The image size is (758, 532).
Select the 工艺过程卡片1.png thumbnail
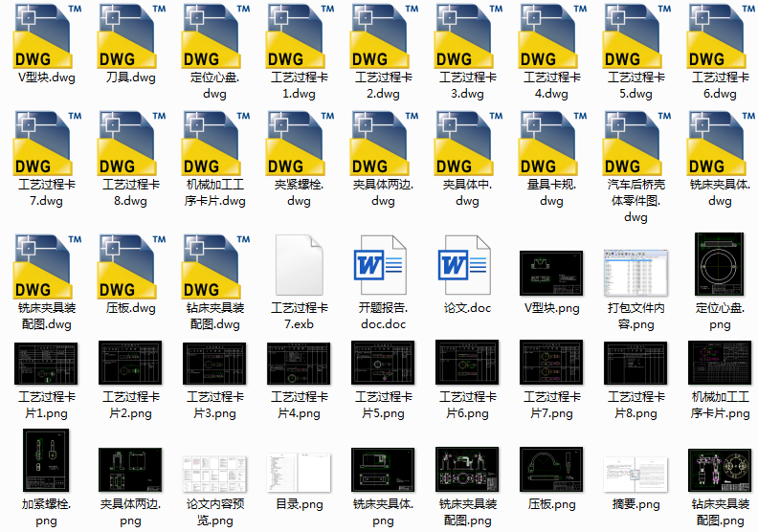[46, 364]
